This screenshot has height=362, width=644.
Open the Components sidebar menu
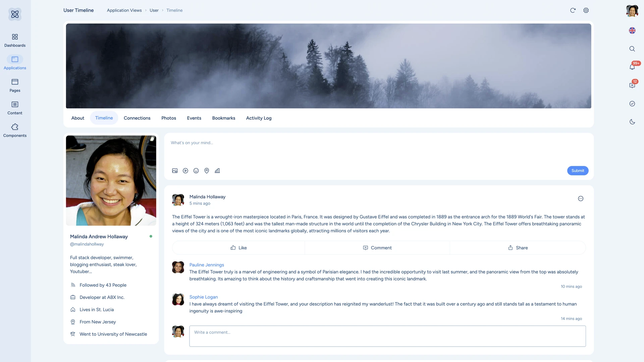click(x=15, y=130)
